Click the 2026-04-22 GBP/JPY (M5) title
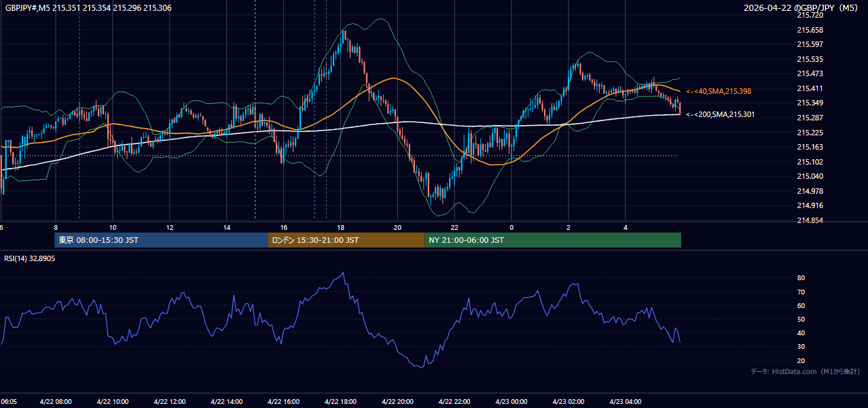Image resolution: width=868 pixels, height=408 pixels. [x=801, y=7]
